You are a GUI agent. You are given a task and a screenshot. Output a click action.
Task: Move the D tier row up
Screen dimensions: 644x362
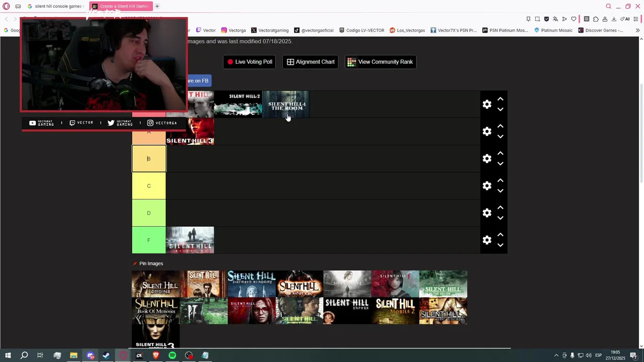pyautogui.click(x=500, y=208)
